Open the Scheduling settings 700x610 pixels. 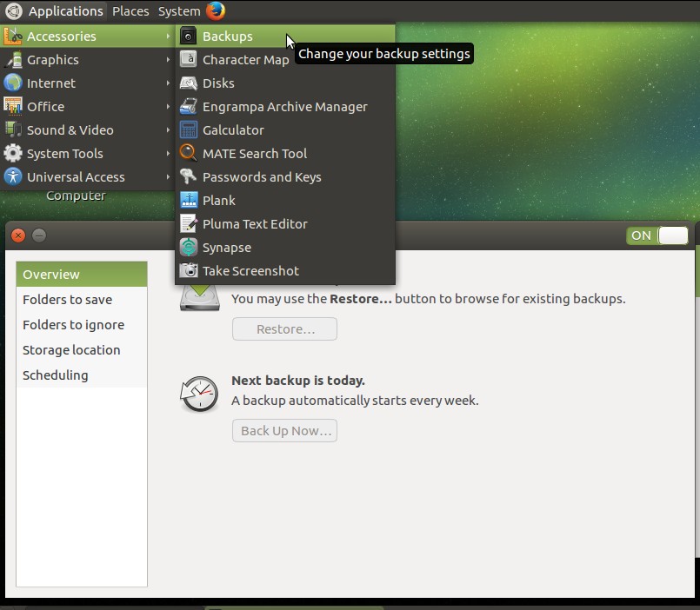click(82, 375)
